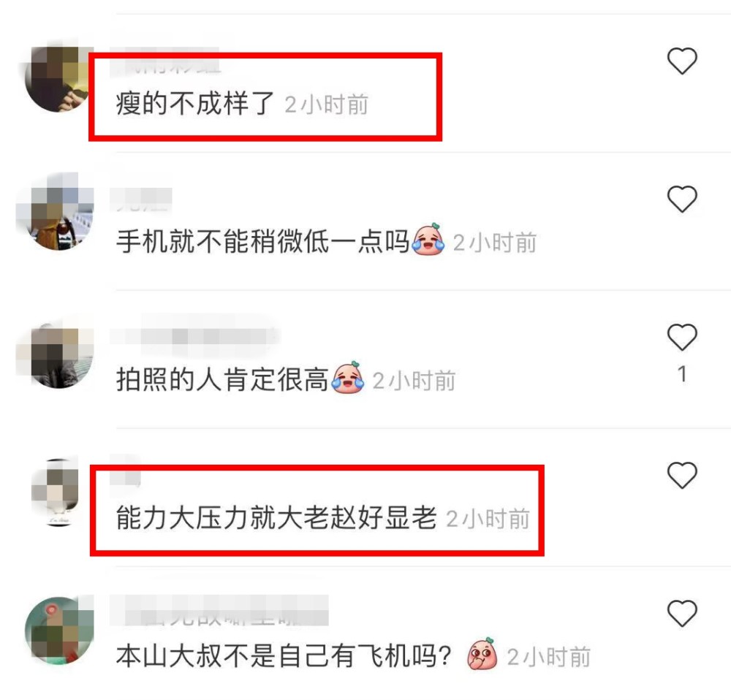
Task: Tap like count 1 under heart
Action: click(x=682, y=374)
